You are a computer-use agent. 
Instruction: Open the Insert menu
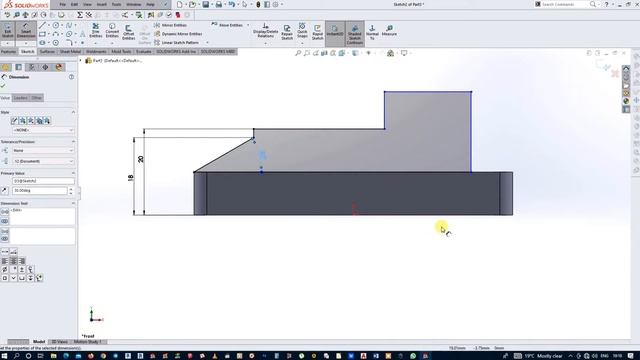pyautogui.click(x=101, y=4)
